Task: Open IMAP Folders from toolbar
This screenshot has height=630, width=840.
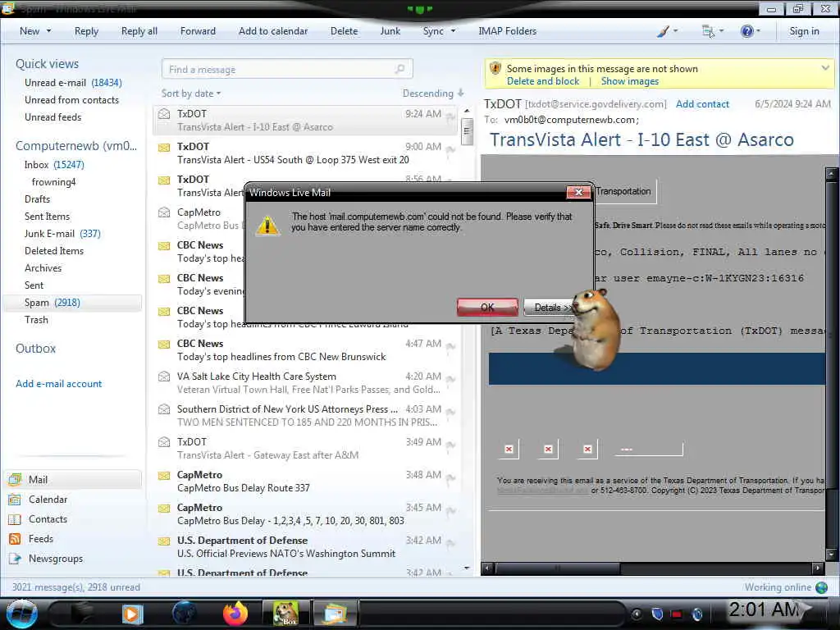Action: (507, 31)
